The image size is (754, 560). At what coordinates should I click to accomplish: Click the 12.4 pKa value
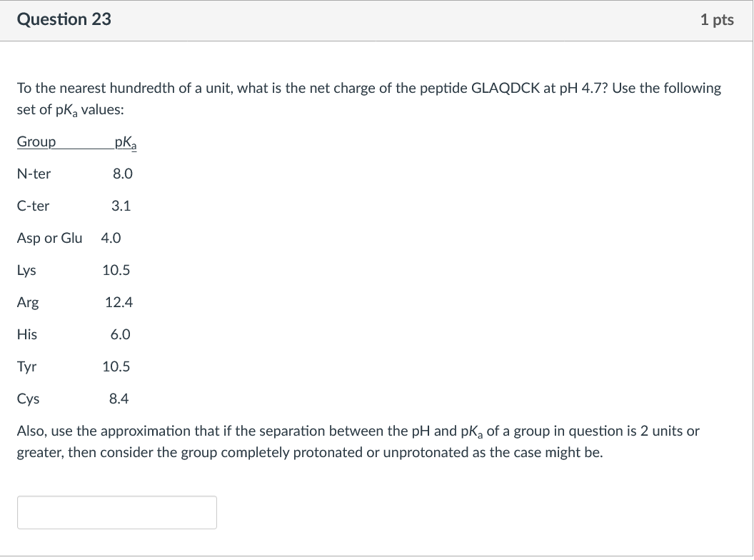119,303
